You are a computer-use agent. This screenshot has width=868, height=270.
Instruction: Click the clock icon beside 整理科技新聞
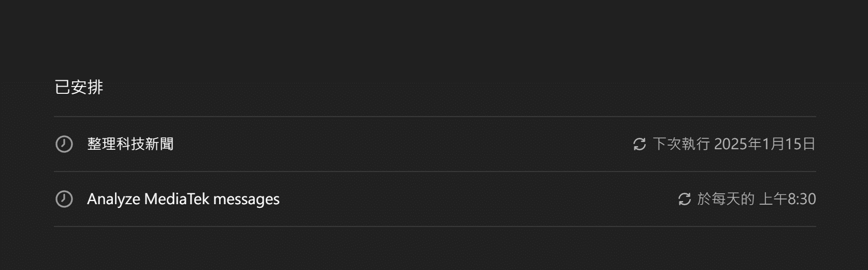click(x=64, y=144)
